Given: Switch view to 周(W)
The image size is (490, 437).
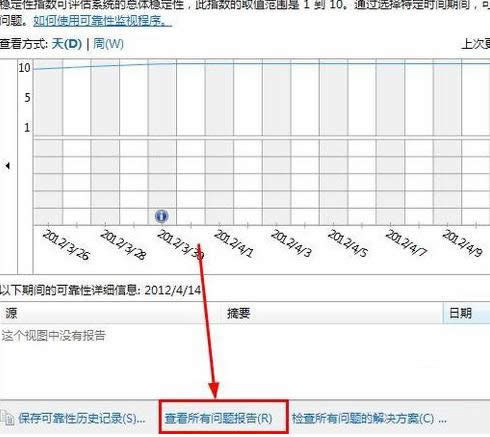Looking at the screenshot, I should (x=108, y=44).
